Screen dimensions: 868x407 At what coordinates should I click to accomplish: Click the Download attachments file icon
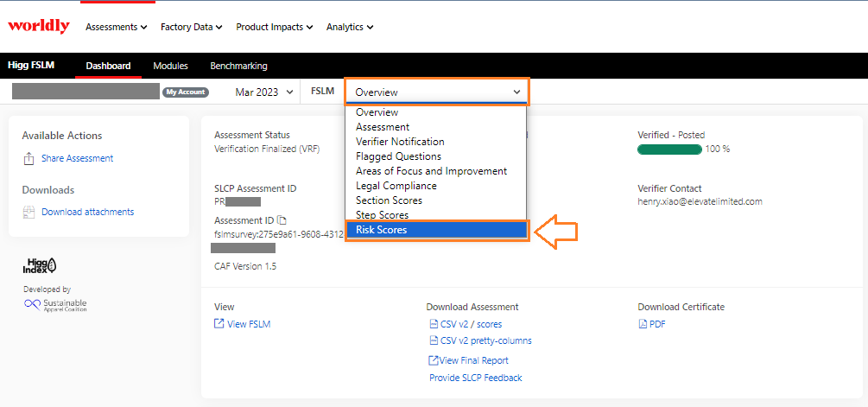pos(29,212)
